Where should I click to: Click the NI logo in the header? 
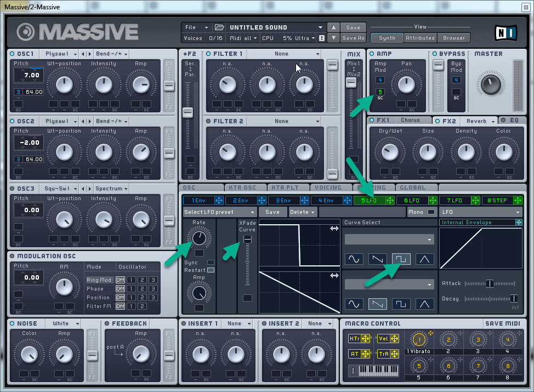[x=505, y=33]
